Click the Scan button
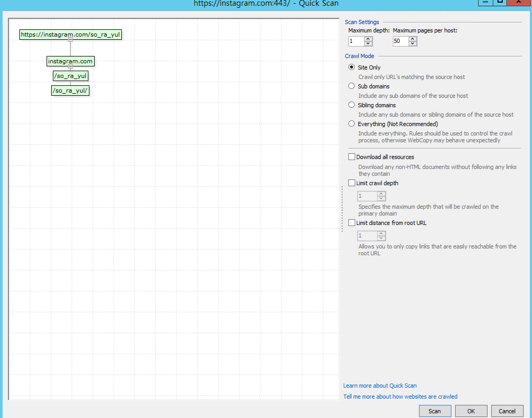Screen dimensions: 532x418 tap(435, 411)
